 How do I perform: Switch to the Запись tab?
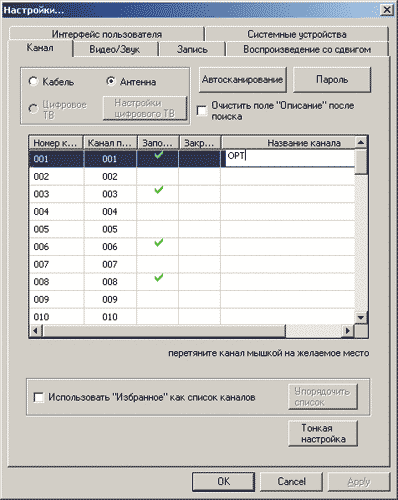(x=192, y=49)
